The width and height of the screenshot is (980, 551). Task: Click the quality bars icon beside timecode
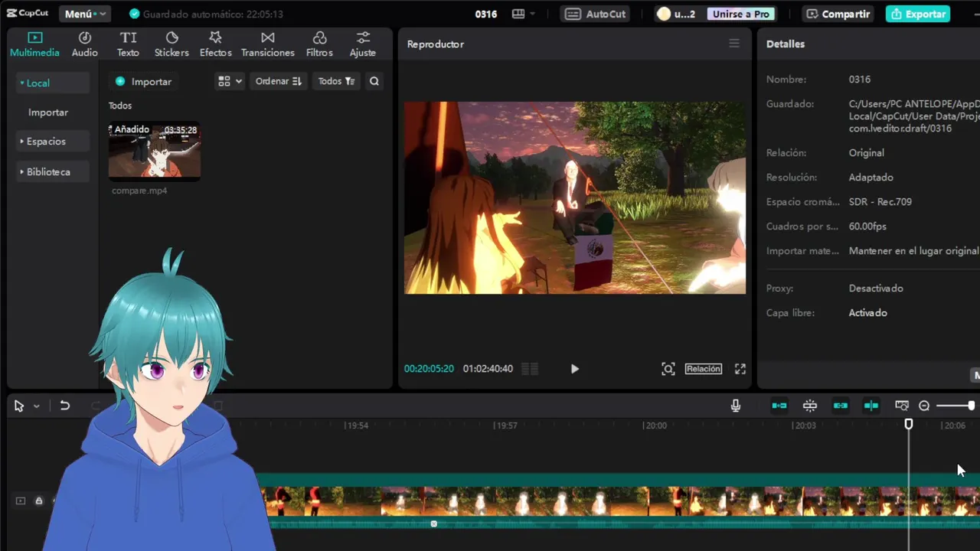(530, 369)
